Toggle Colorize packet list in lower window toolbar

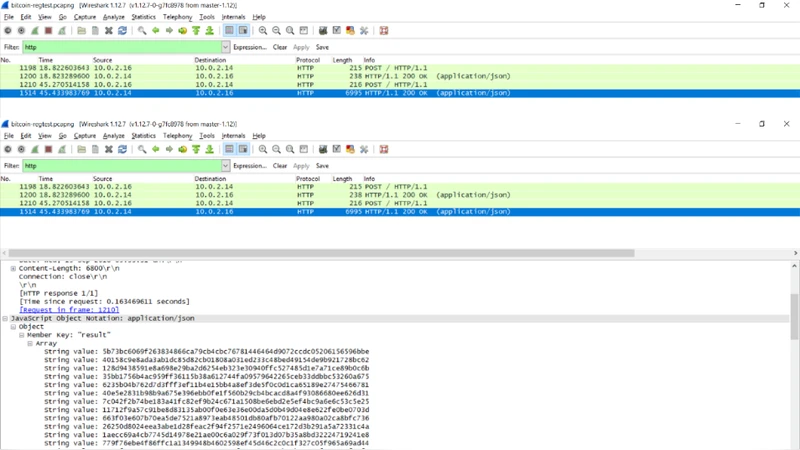[229, 149]
